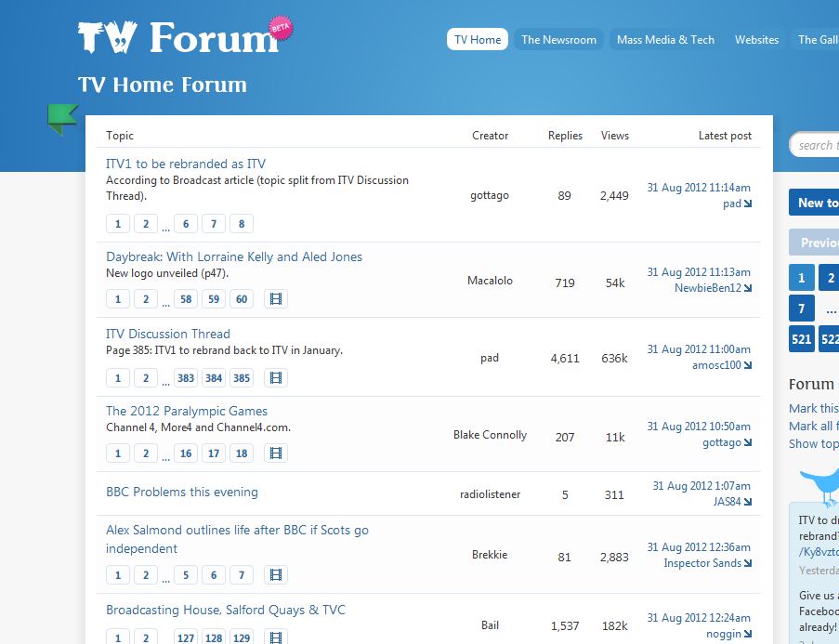Screen dimensions: 839x644
Task: Go to page 18 of Paralympic Games topic
Action: [242, 453]
